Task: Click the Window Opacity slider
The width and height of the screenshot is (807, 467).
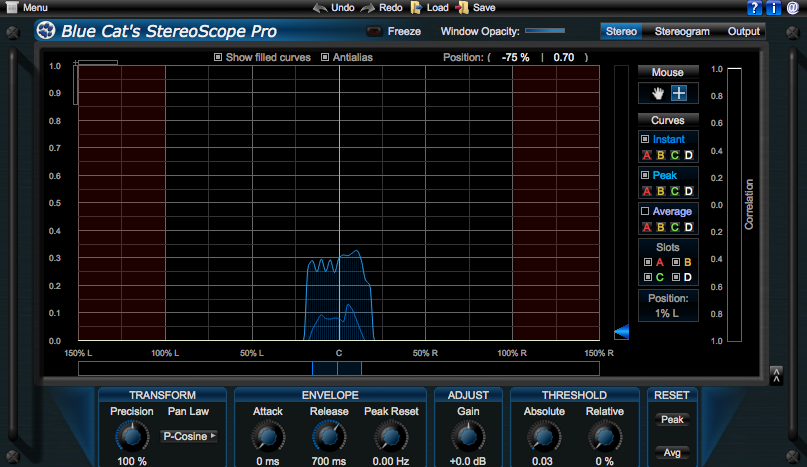Action: tap(545, 31)
